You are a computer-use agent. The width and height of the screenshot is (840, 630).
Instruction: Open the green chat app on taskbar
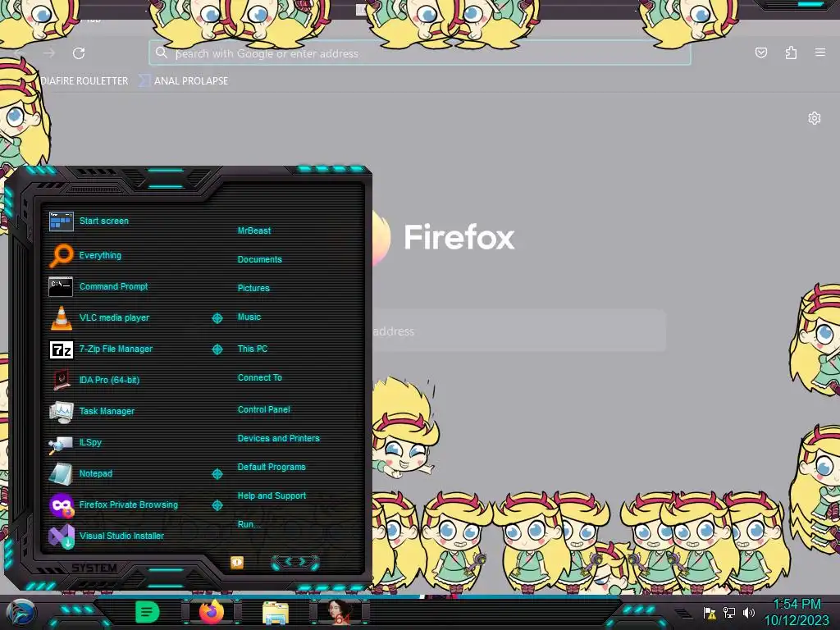(147, 612)
